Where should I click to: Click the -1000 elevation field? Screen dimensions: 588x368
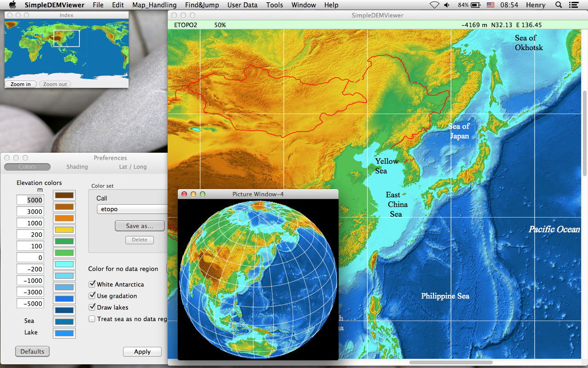pos(30,280)
